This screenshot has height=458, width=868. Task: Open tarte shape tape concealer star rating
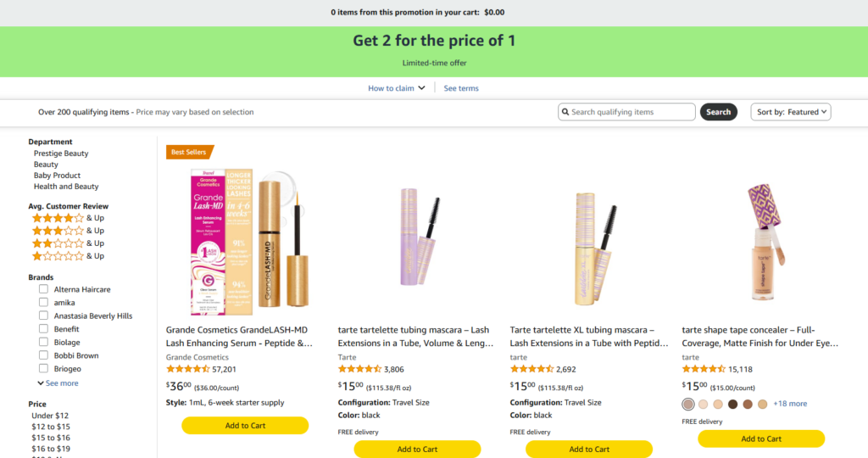pyautogui.click(x=704, y=369)
